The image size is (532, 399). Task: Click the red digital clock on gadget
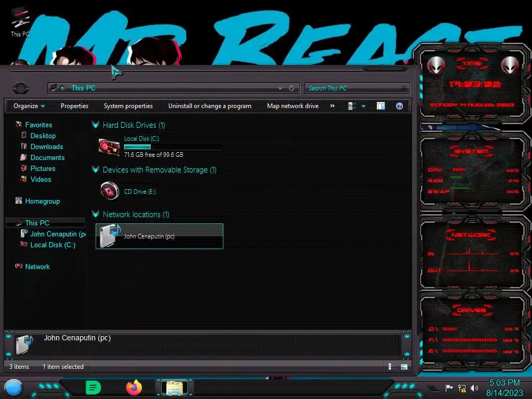tap(475, 84)
